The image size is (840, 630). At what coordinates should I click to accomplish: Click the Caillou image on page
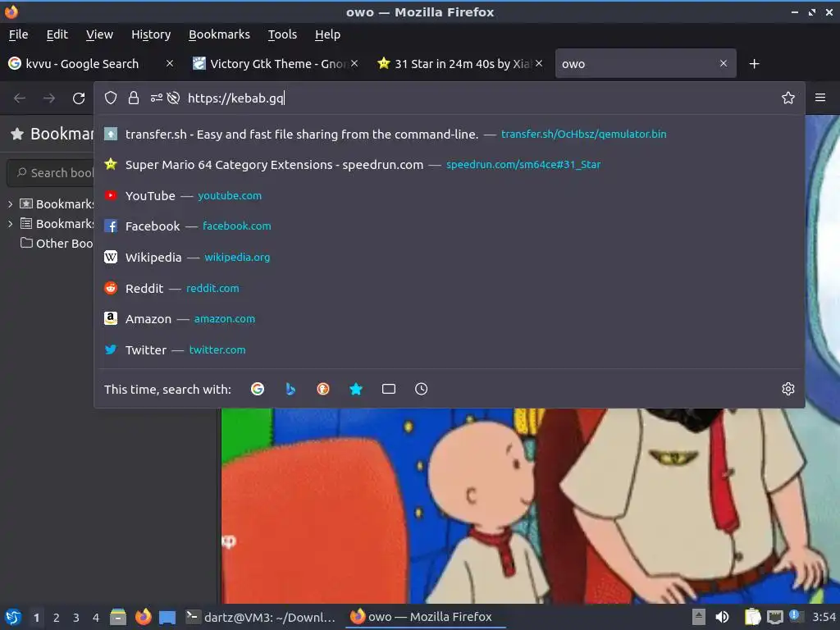531,505
